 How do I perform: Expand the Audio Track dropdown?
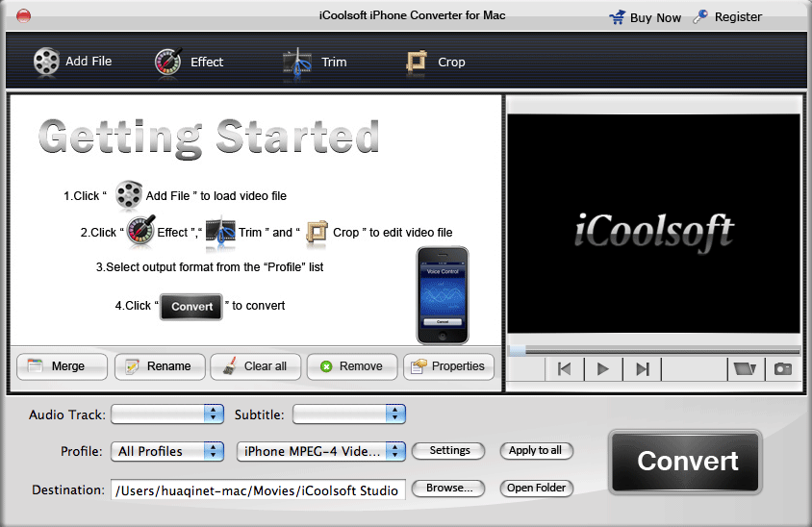click(x=167, y=414)
